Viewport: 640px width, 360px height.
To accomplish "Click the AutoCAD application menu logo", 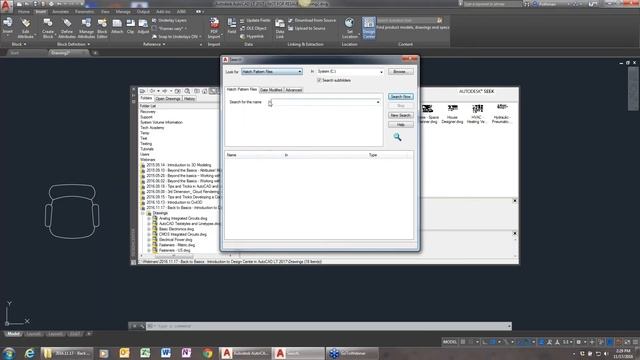I will [x=6, y=6].
